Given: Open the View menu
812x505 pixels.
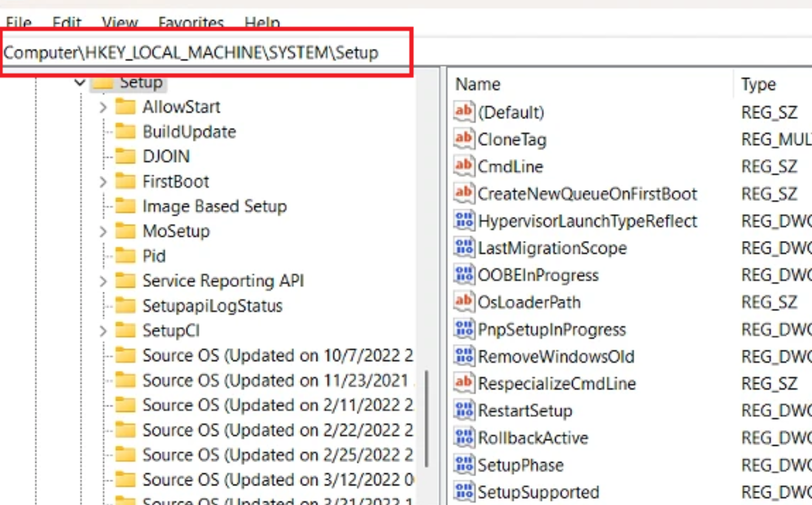Looking at the screenshot, I should click(x=119, y=23).
